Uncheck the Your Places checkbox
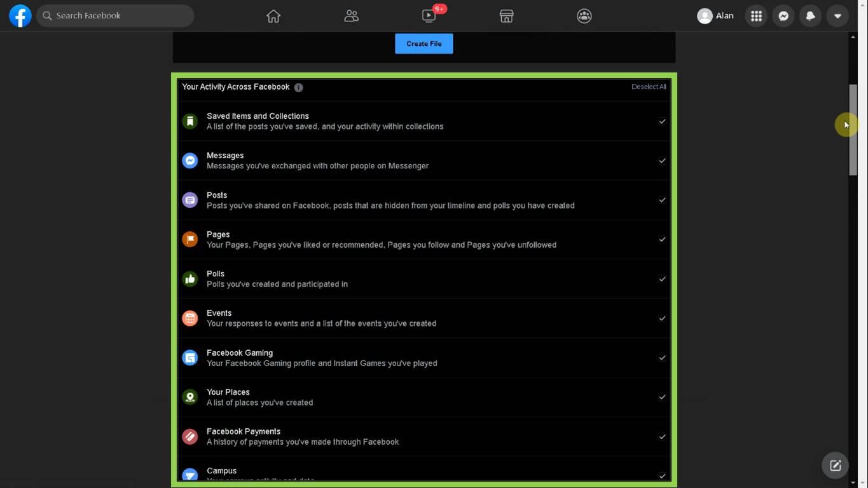 pyautogui.click(x=662, y=397)
